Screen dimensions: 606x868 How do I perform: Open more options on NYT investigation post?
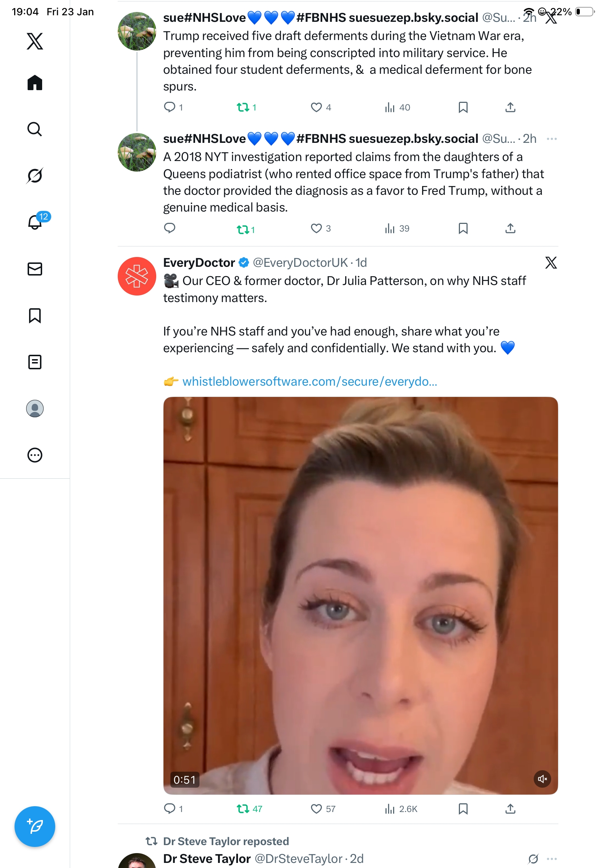coord(552,139)
